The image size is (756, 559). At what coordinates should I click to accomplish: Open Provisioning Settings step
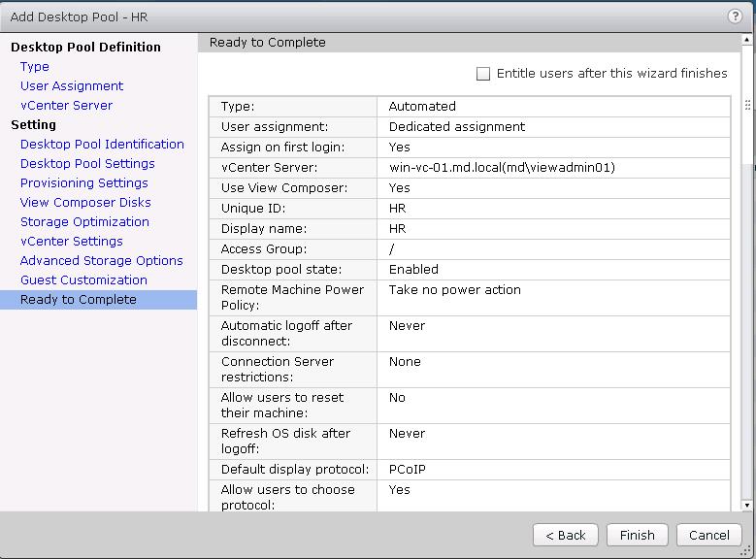click(x=84, y=183)
